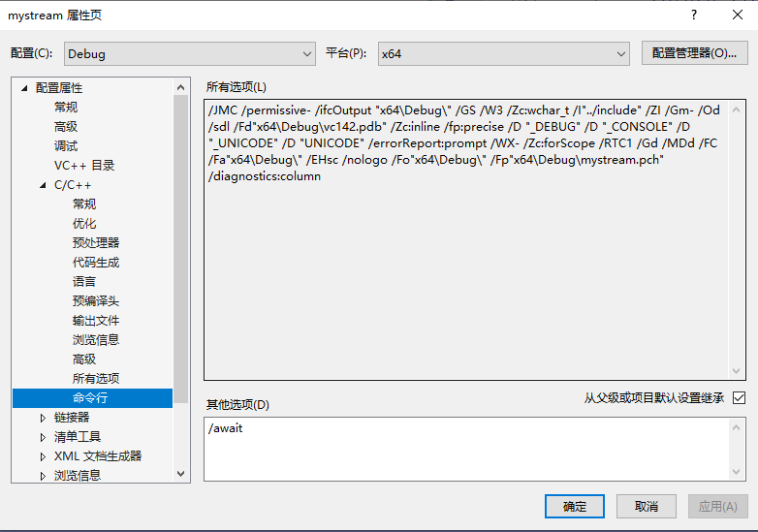Open the 配置(C) Debug dropdown
The image size is (758, 532).
pos(190,53)
